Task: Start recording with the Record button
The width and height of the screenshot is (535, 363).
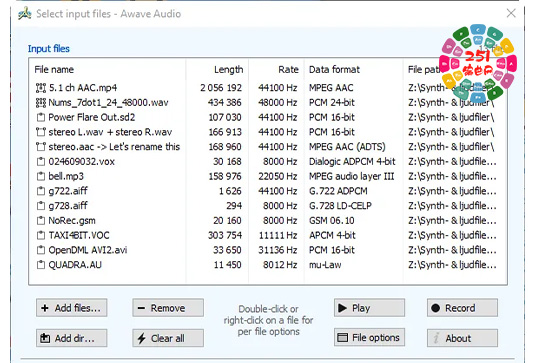Action: (462, 308)
